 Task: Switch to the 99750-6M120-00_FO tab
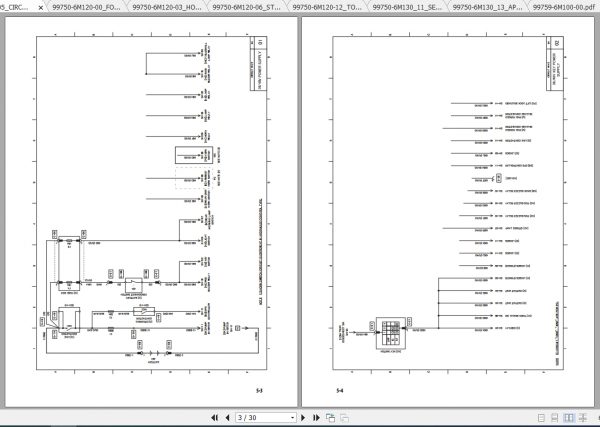(86, 7)
